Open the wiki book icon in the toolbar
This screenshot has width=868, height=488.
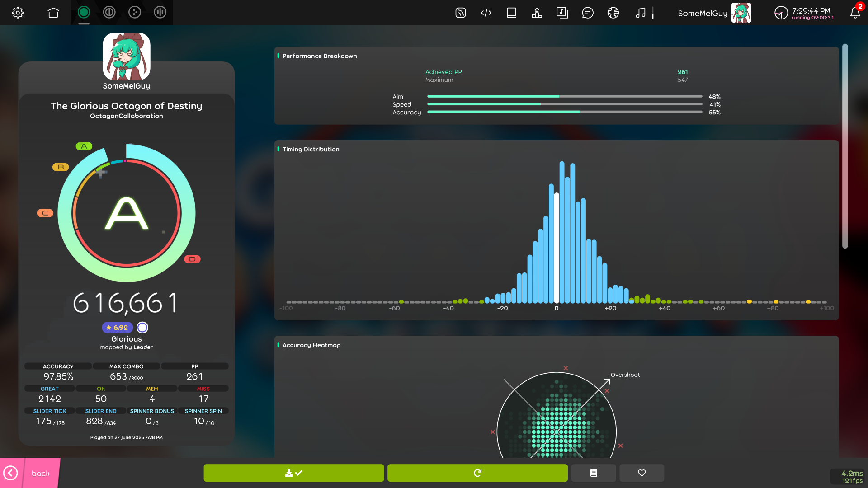511,13
